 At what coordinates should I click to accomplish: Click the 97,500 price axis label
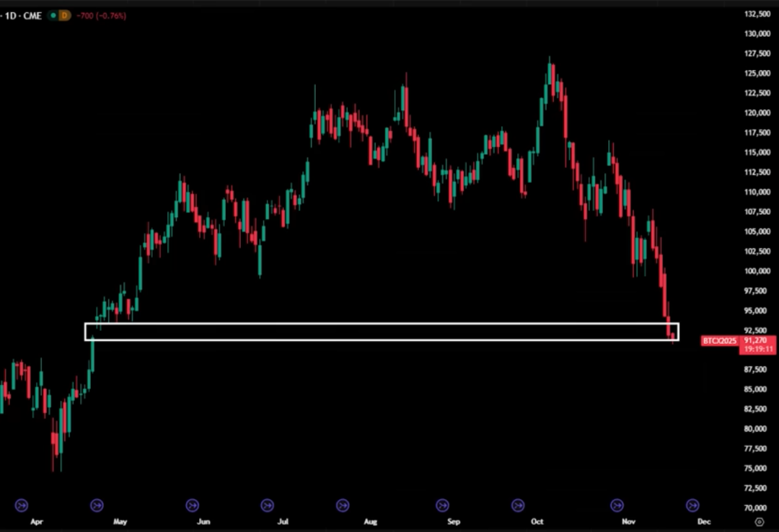click(755, 291)
